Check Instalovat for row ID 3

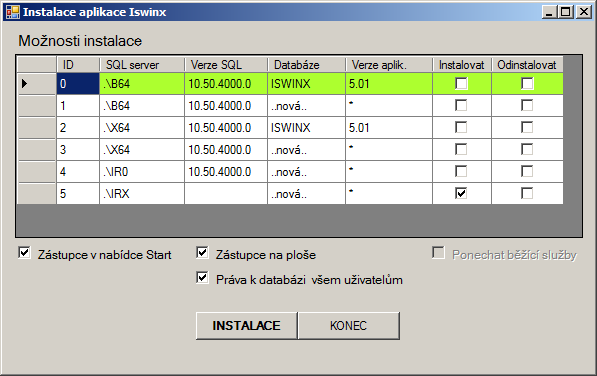pos(461,150)
